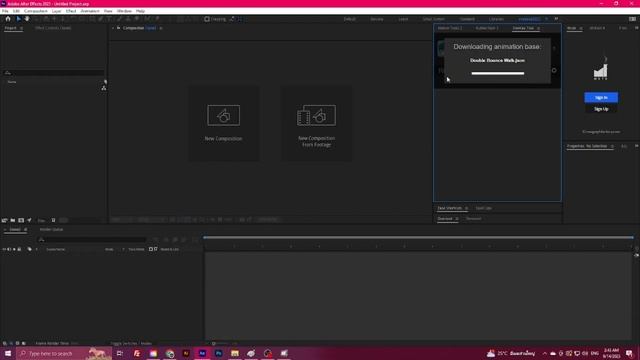Select the Default workspace
This screenshot has height=360, width=640.
coord(349,19)
